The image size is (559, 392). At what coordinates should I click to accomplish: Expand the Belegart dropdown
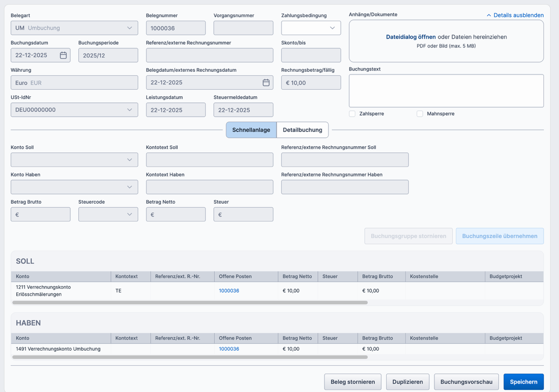pyautogui.click(x=129, y=28)
